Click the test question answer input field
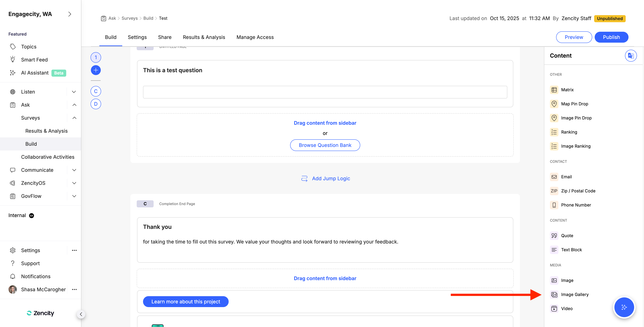Image resolution: width=644 pixels, height=327 pixels. [x=325, y=92]
